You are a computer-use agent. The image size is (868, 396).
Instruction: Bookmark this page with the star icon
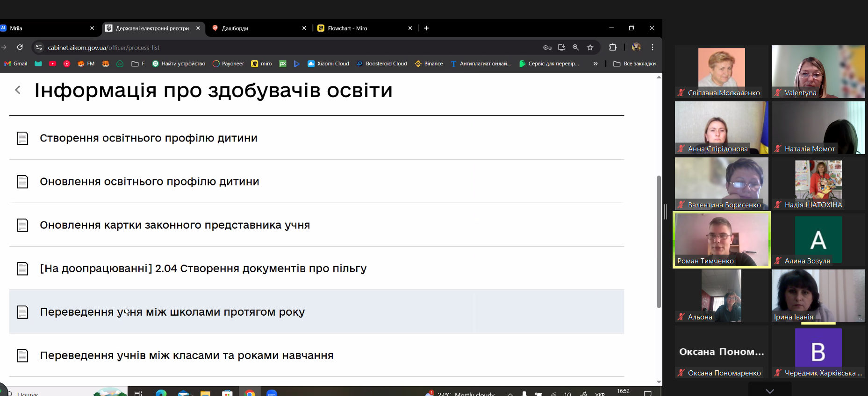pos(590,47)
